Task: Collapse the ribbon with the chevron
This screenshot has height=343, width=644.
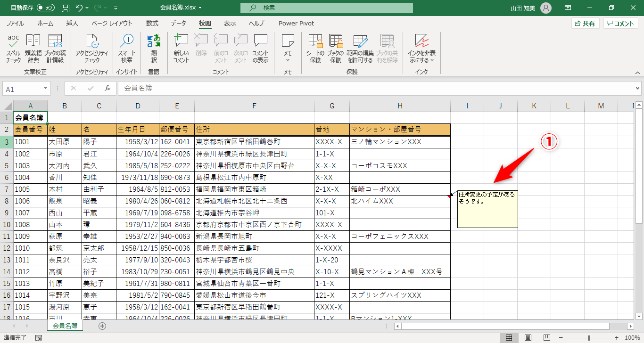Action: click(x=637, y=73)
